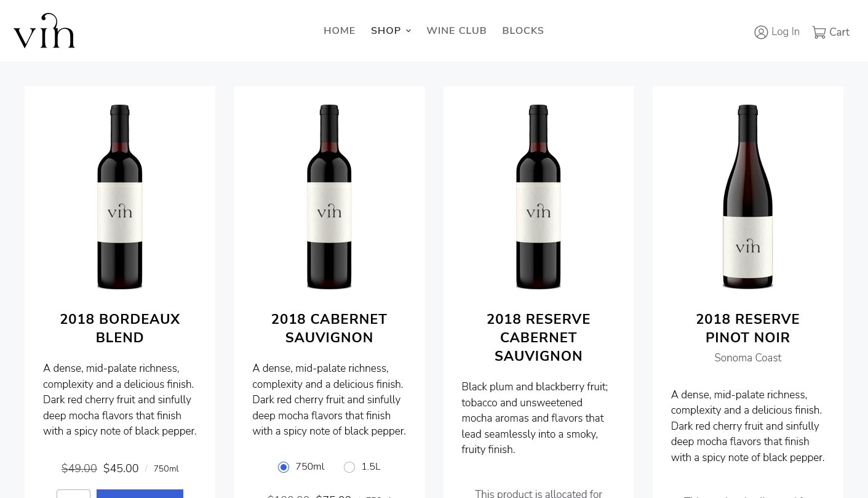Viewport: 868px width, 498px height.
Task: Open the 2018 Reserve Cabernet Sauvignon title
Action: tap(538, 338)
